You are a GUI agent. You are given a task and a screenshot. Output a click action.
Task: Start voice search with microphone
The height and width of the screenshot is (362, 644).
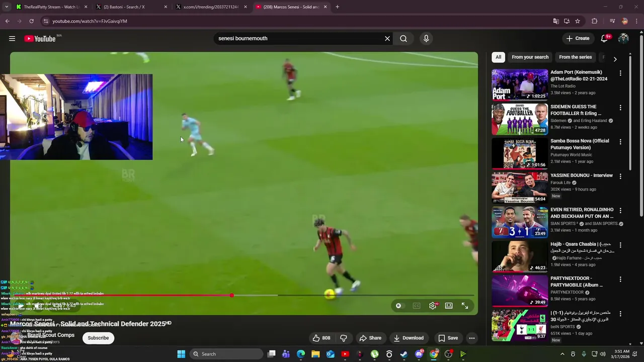click(426, 39)
